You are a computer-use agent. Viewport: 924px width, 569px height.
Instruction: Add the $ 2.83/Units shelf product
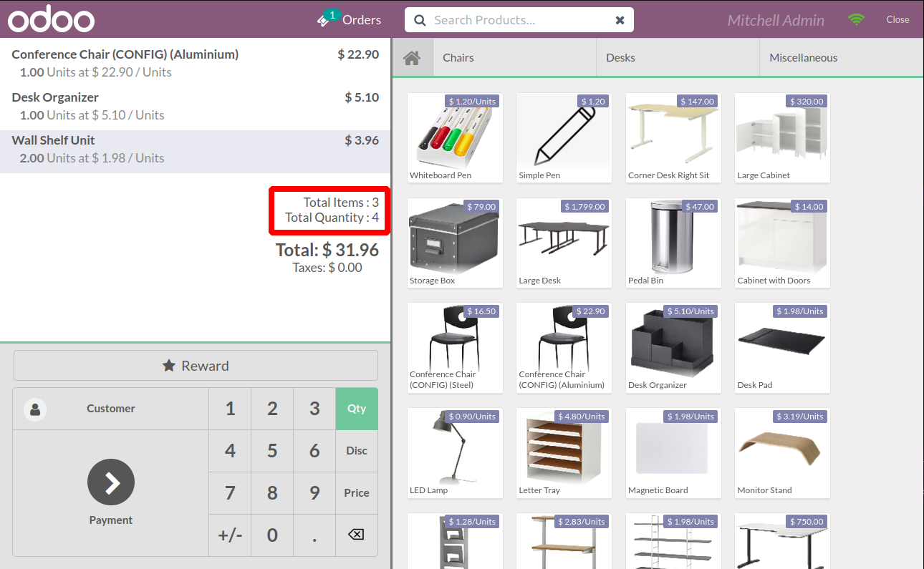[564, 541]
